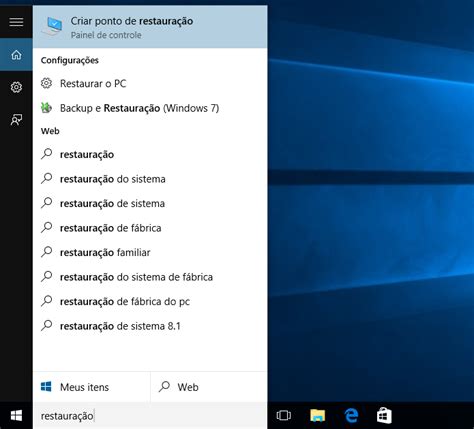
Task: Select 'Restaurar o PC' setting
Action: 150,83
